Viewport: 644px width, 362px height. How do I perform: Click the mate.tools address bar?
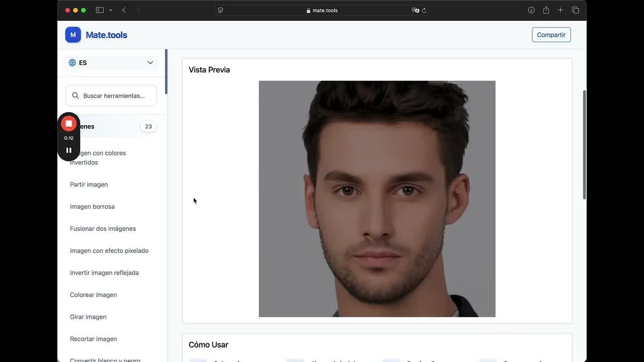(322, 10)
